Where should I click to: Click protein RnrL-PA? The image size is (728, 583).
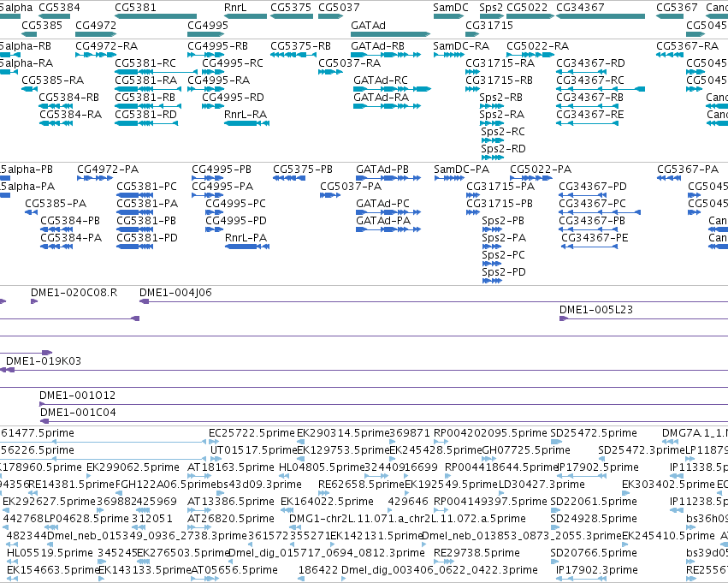[x=246, y=238]
